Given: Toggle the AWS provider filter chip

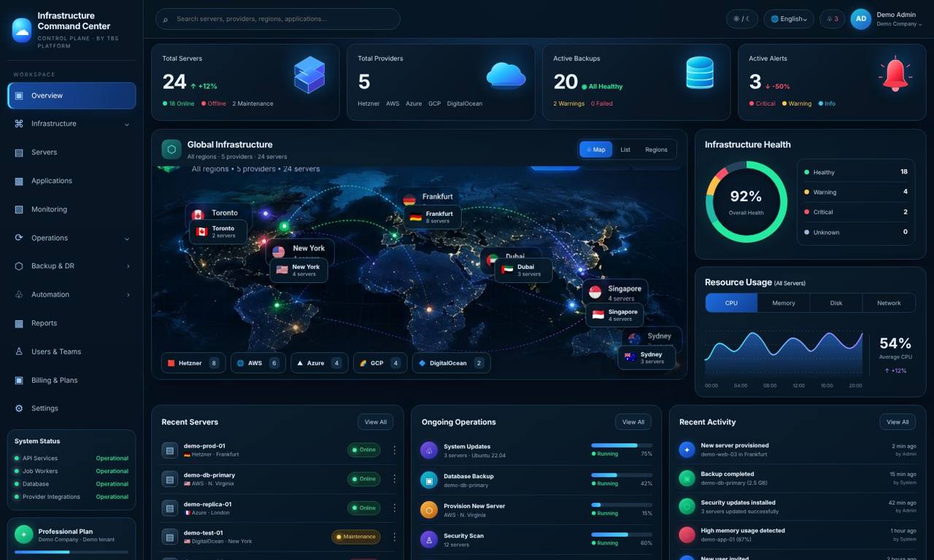Looking at the screenshot, I should tap(258, 363).
